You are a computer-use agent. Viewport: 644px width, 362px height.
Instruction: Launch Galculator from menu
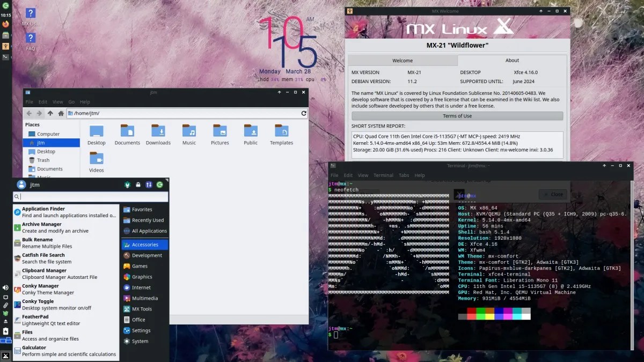(x=65, y=351)
